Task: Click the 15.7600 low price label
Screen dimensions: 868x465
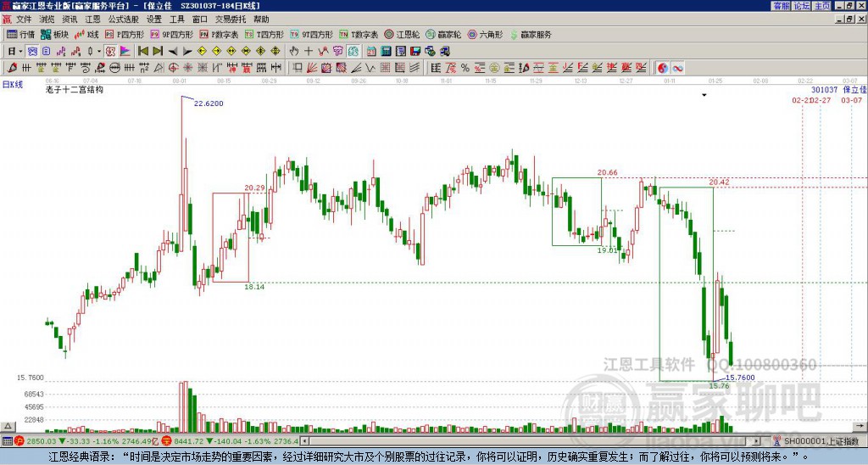Action: coord(740,378)
